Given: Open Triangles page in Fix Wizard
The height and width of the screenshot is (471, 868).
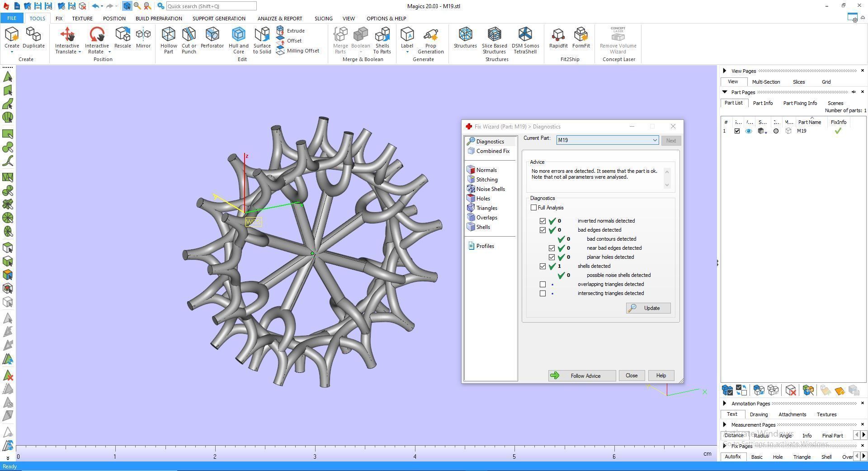Looking at the screenshot, I should pyautogui.click(x=482, y=208).
